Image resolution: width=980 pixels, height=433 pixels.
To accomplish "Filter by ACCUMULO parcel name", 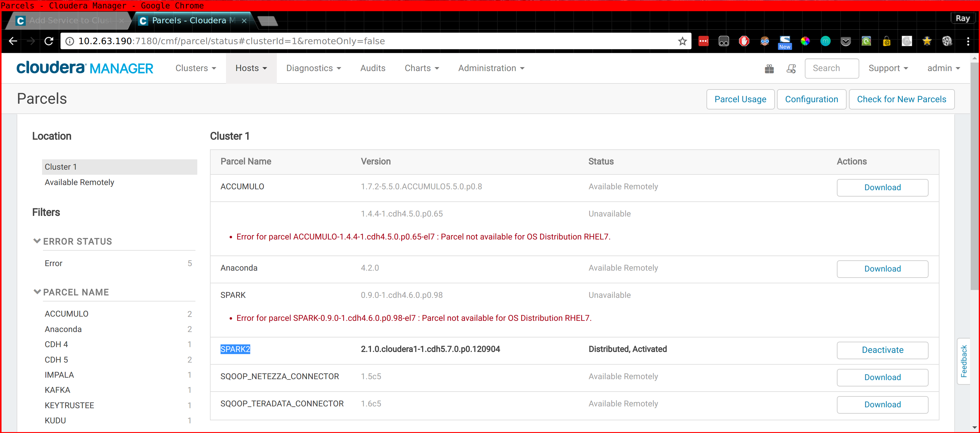I will pos(118,314).
